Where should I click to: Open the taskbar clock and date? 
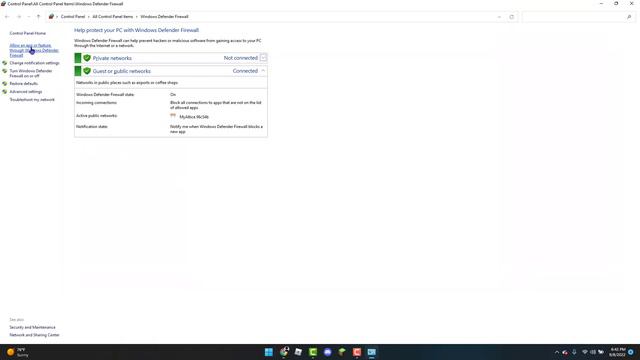617,352
